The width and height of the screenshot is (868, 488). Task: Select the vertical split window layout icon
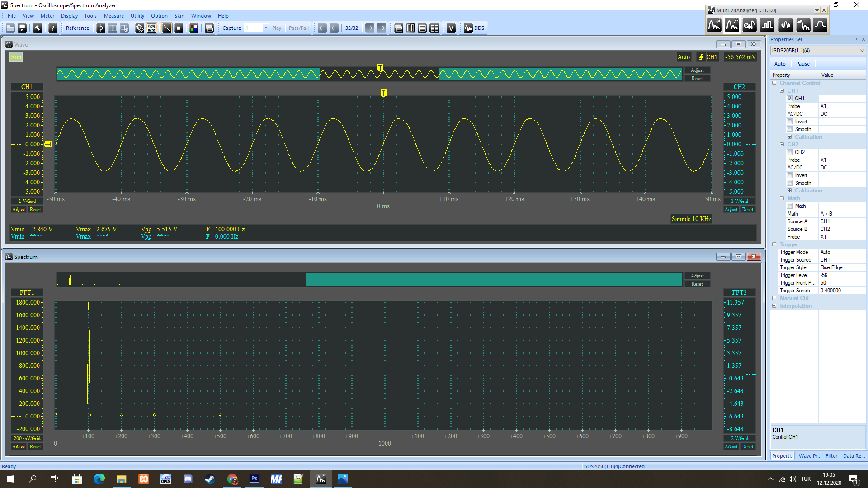410,28
